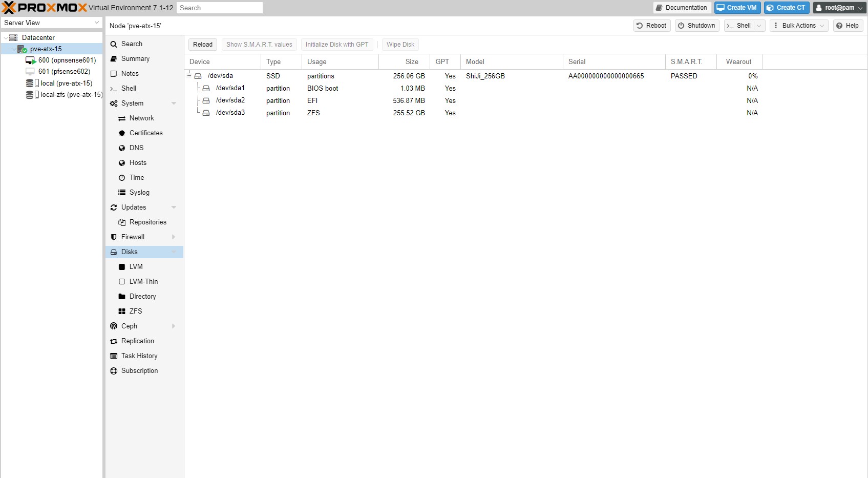The image size is (868, 478).
Task: Click the stopped VM icon for pfsense602
Action: tap(30, 72)
